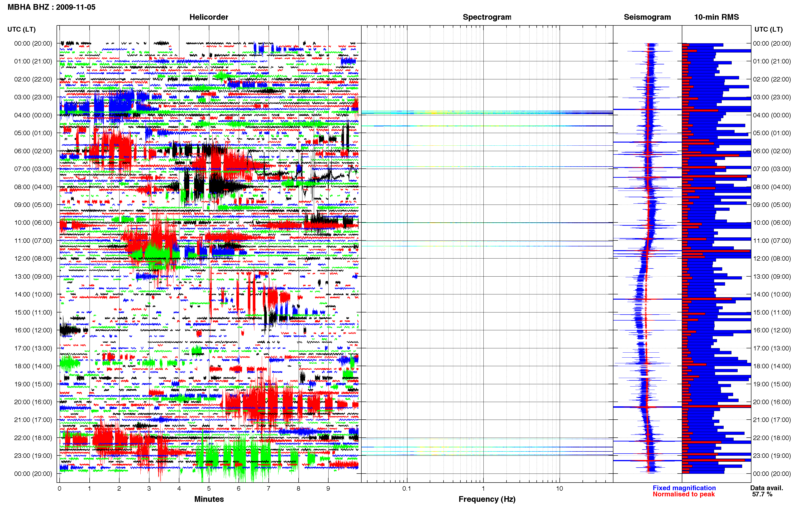Click the left '12:00 (08:00)' time label
The width and height of the screenshot is (812, 508).
(33, 258)
